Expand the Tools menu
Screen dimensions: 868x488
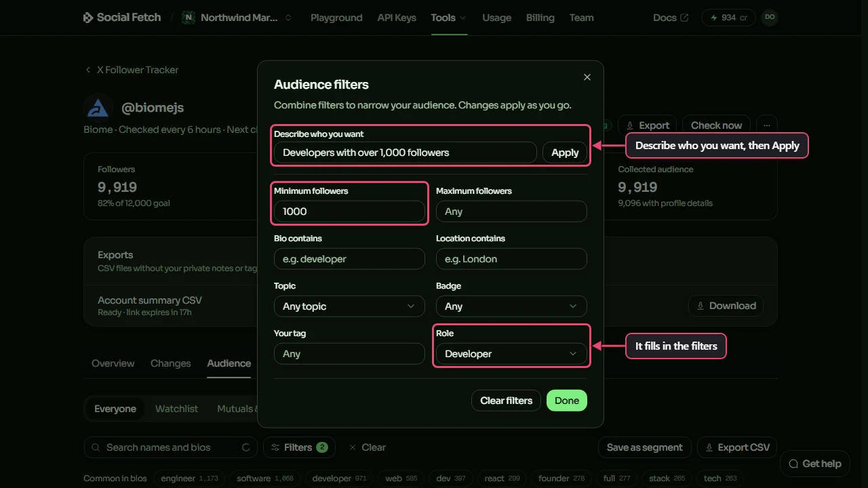pos(448,18)
